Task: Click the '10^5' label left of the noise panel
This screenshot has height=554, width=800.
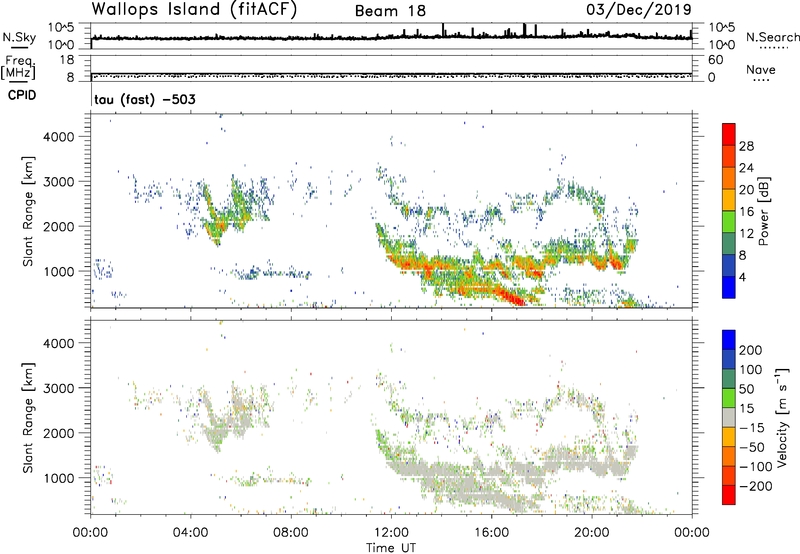Action: (62, 28)
